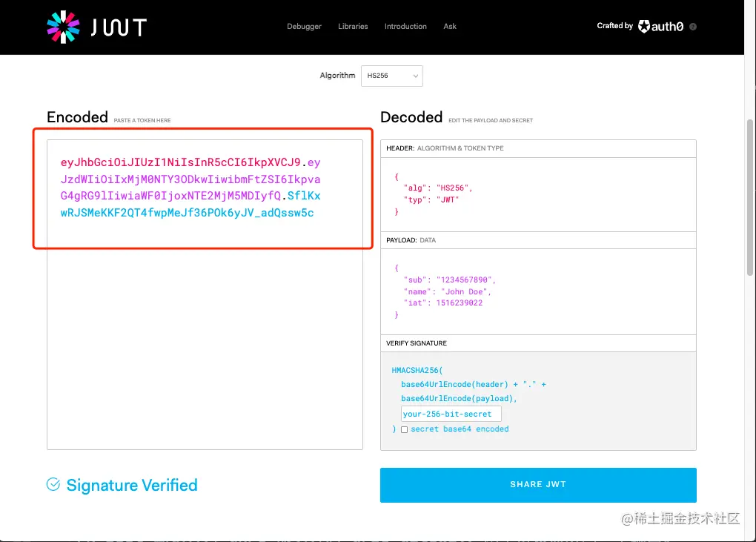The width and height of the screenshot is (756, 542).
Task: Open the Algorithm HS256 dropdown
Action: [391, 75]
